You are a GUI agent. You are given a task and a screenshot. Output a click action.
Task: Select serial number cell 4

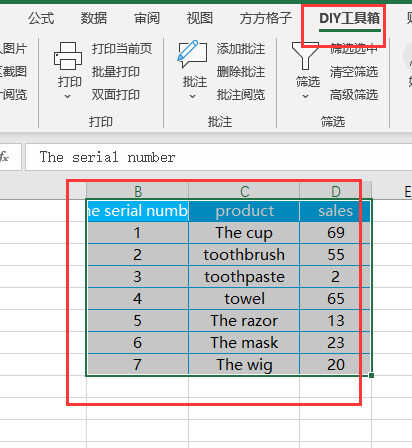point(138,299)
